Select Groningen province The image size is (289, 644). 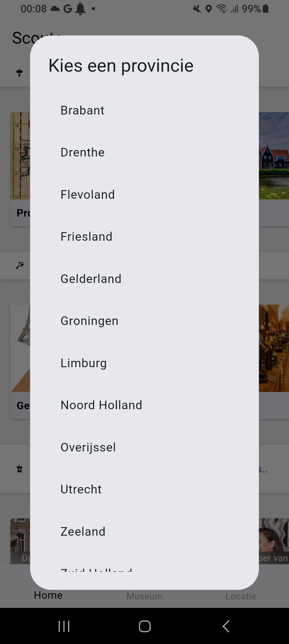pyautogui.click(x=144, y=321)
